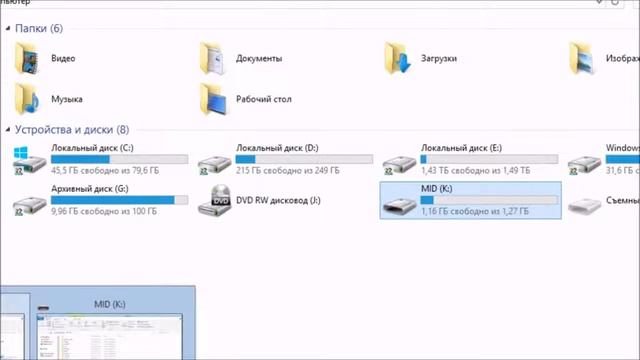The image size is (640, 360).
Task: Click 215 ГБ свободно из 249 ГБ
Action: pyautogui.click(x=287, y=170)
